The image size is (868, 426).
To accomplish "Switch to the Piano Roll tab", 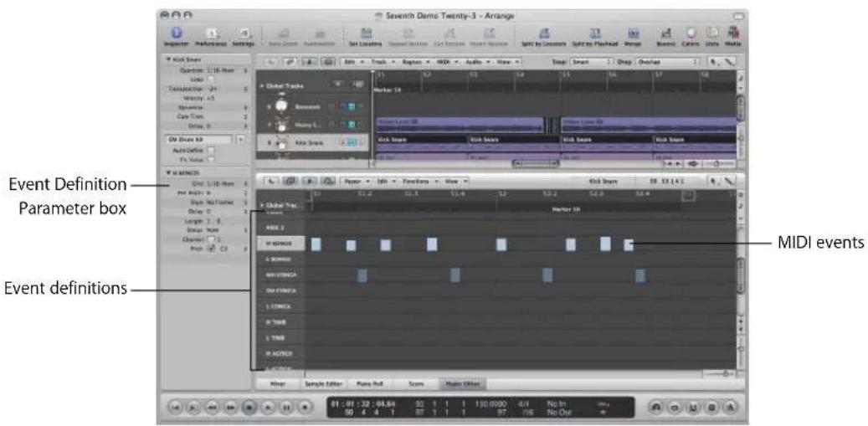I will click(x=370, y=382).
